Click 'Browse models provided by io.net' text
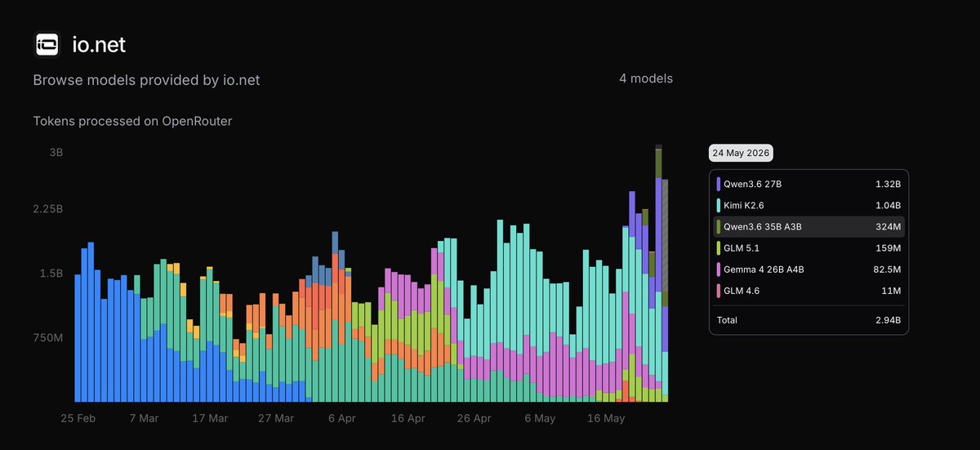 click(146, 80)
